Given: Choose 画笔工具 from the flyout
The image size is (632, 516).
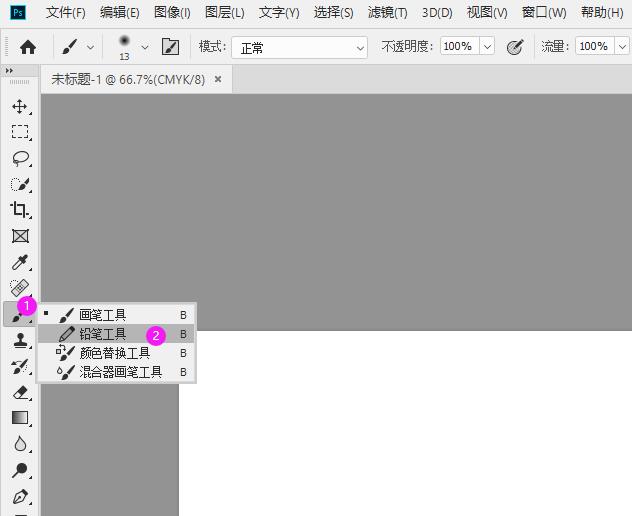Looking at the screenshot, I should pos(116,315).
